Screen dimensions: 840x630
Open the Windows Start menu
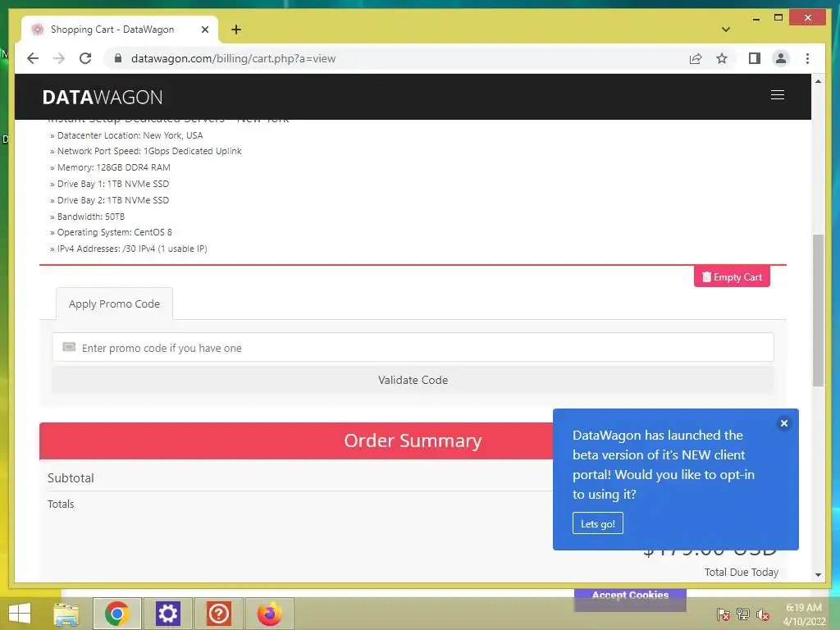[x=20, y=614]
